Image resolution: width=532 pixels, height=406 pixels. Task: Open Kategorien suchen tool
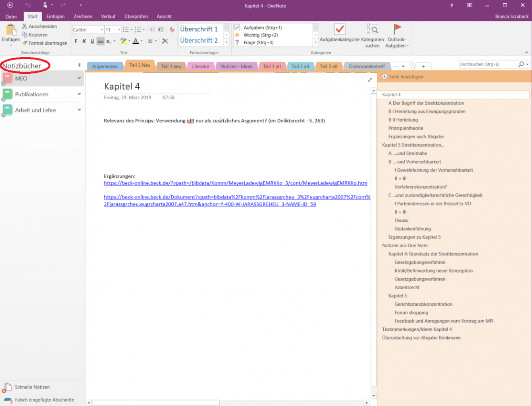coord(372,29)
